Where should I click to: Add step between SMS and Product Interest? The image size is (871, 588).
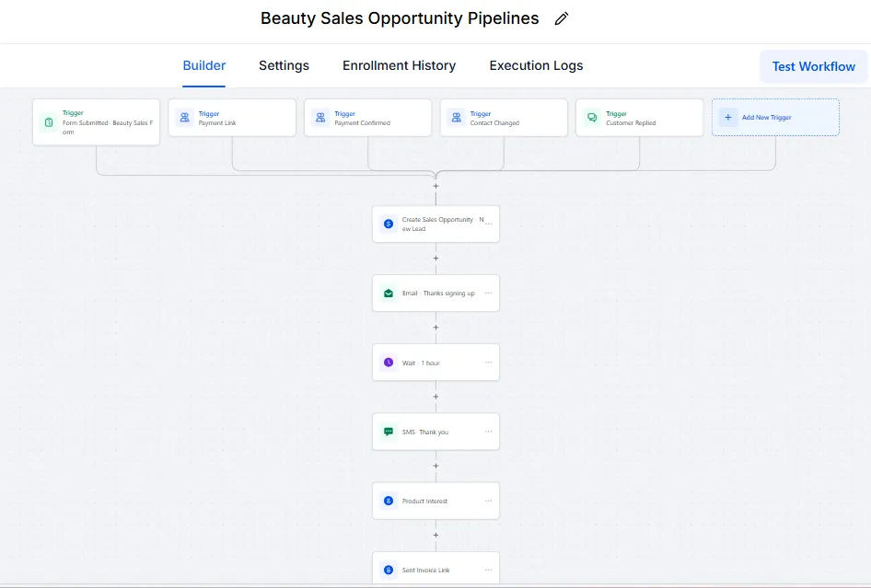(x=436, y=466)
